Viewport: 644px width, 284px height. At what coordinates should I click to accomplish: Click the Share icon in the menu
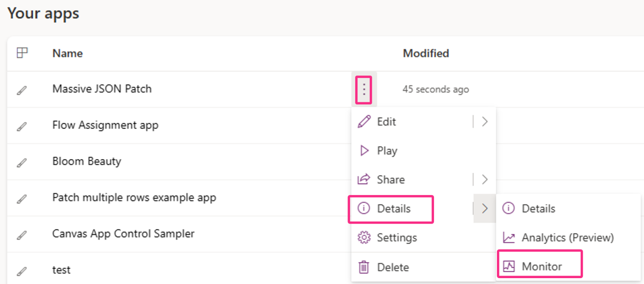click(364, 180)
